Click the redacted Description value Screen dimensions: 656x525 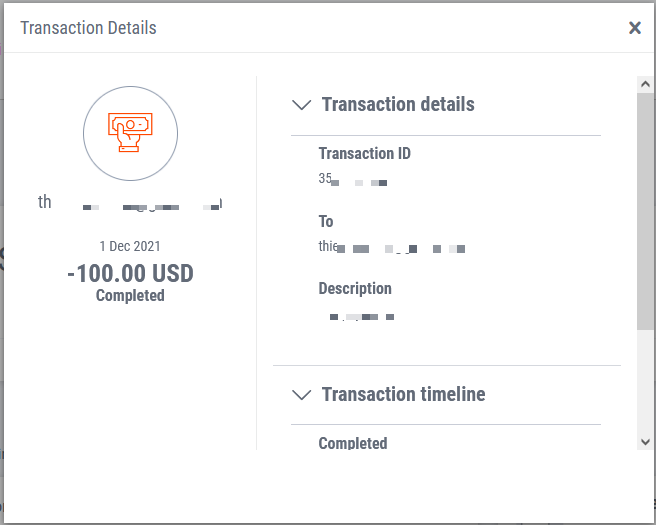(x=361, y=316)
